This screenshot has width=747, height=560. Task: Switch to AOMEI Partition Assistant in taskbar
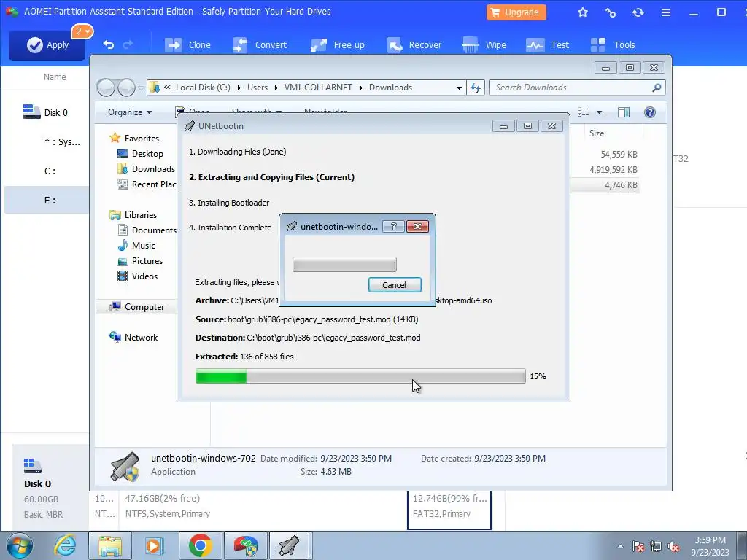point(245,545)
